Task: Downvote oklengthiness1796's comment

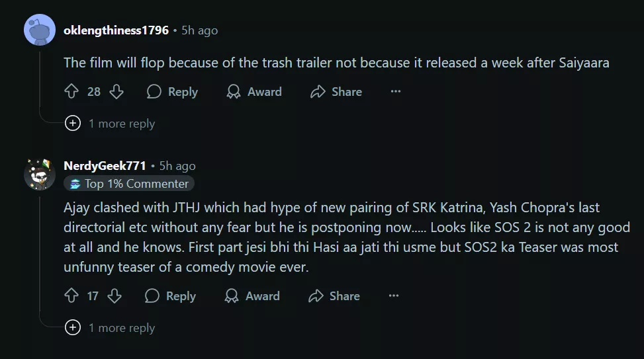Action: pos(116,92)
